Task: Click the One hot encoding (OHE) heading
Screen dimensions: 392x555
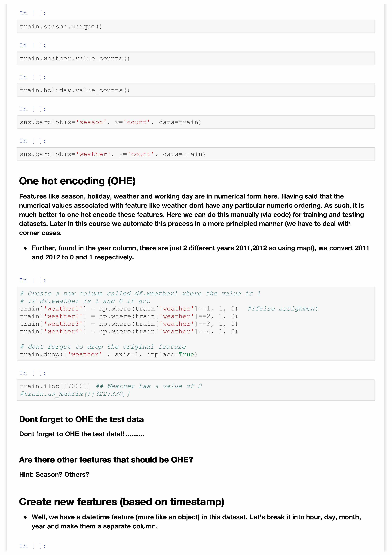Action: coord(77,181)
